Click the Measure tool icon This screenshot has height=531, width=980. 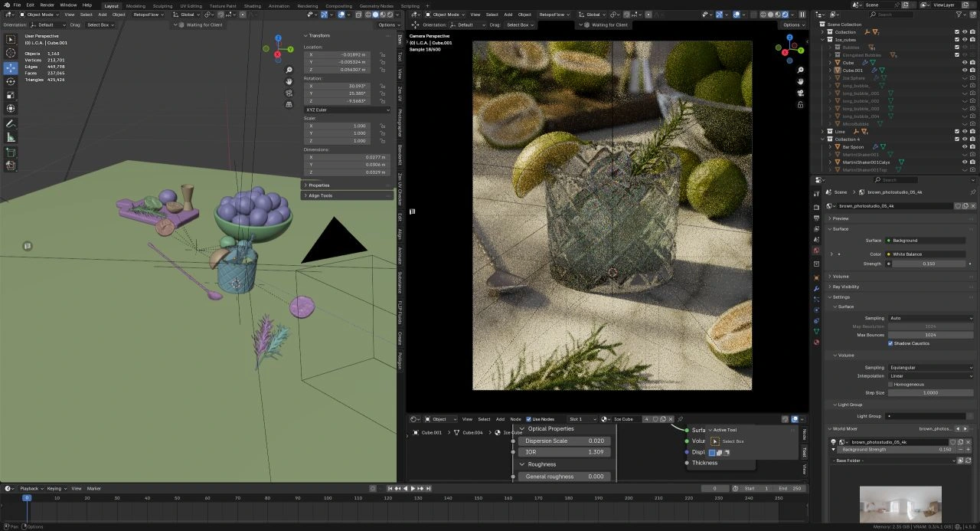(x=11, y=137)
